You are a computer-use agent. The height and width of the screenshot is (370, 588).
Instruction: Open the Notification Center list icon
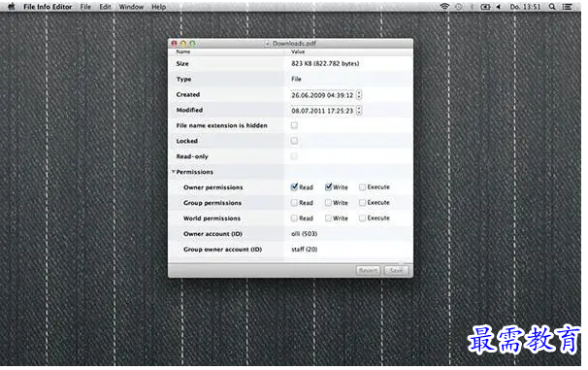coord(567,7)
